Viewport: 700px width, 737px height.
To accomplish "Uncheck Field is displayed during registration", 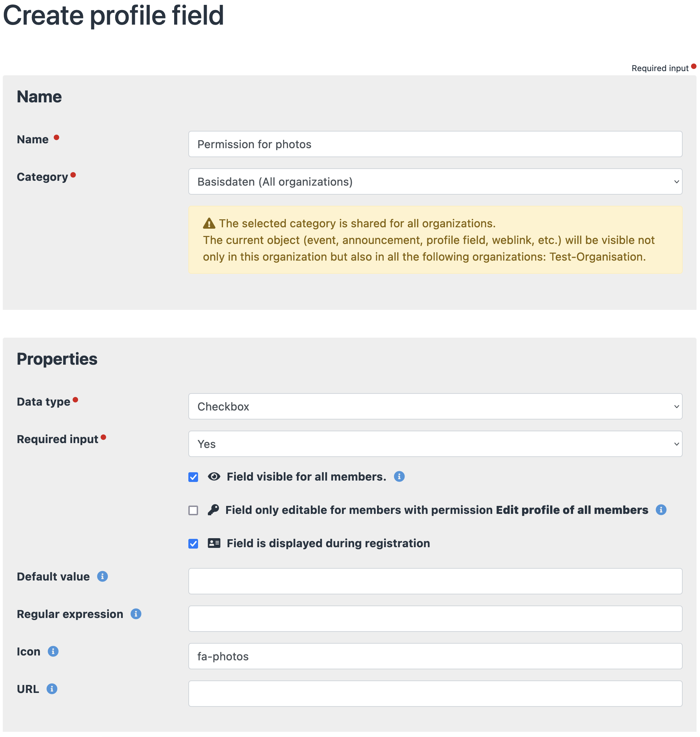I will [x=193, y=543].
